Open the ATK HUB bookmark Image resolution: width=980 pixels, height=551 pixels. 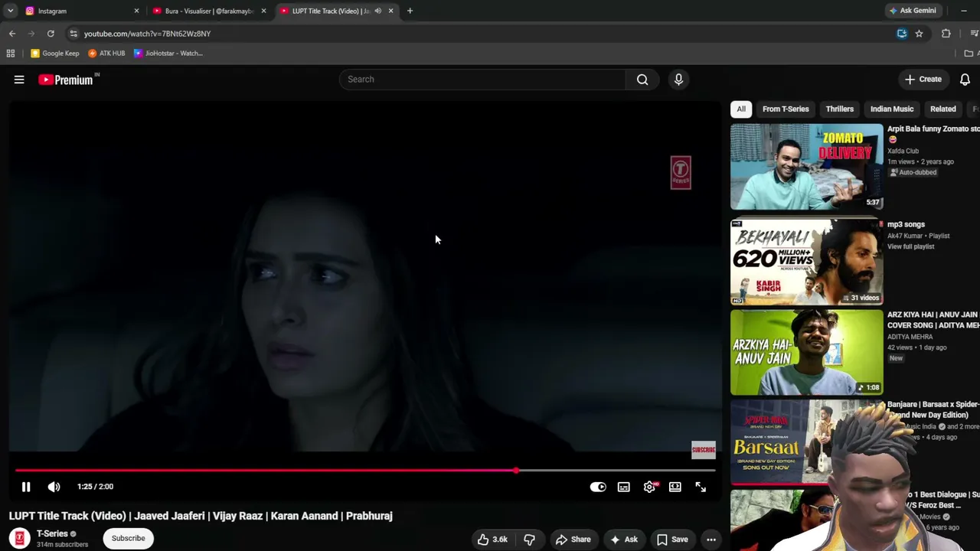(x=106, y=54)
